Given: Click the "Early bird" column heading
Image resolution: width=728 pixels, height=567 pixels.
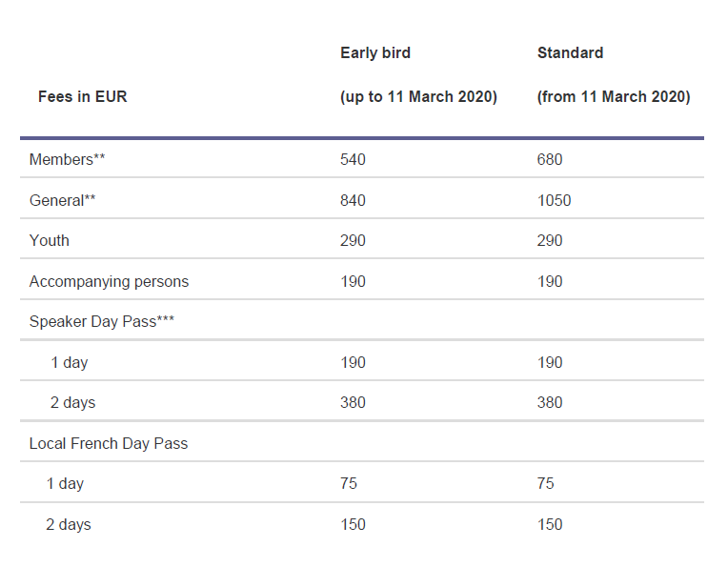Looking at the screenshot, I should pos(375,53).
